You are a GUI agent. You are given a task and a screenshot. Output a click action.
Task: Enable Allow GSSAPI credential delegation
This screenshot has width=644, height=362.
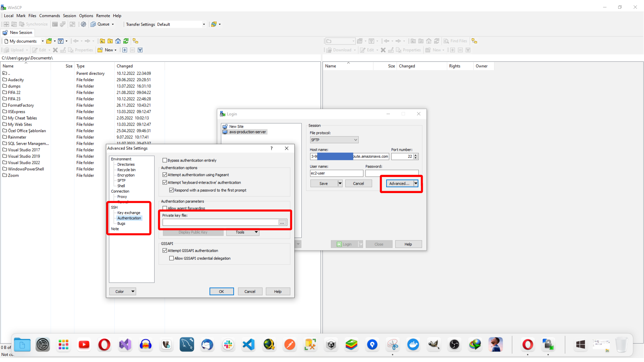171,258
